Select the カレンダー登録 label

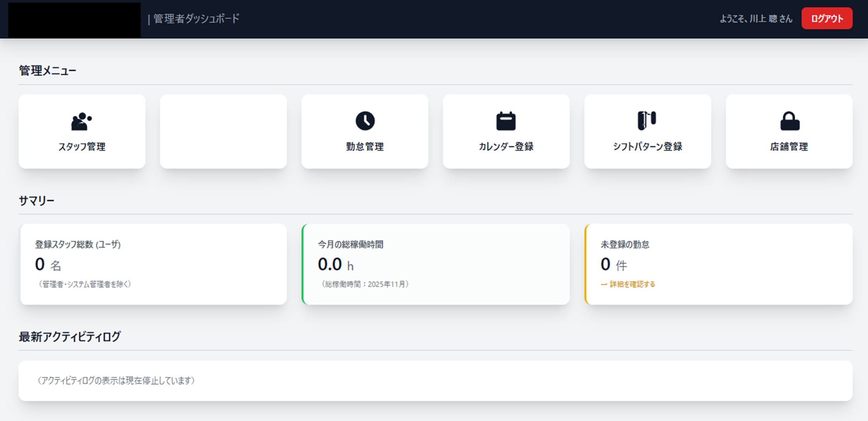click(506, 147)
